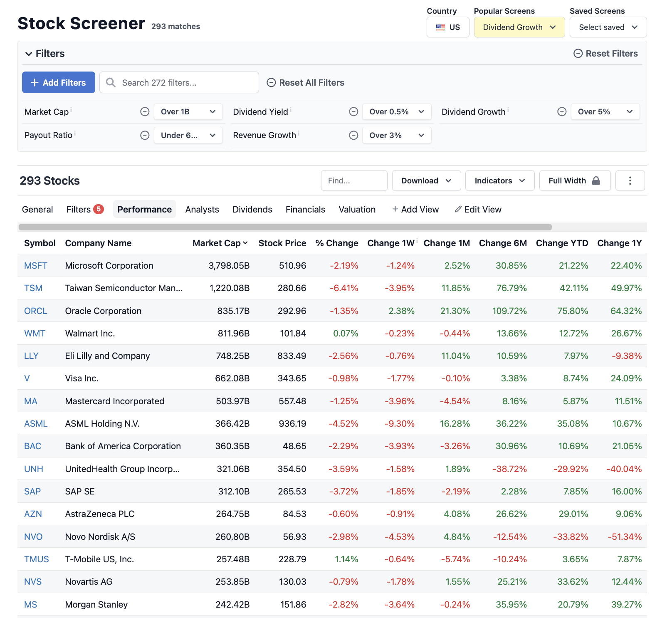Click the US flag icon under Country
Image resolution: width=672 pixels, height=618 pixels.
click(440, 27)
